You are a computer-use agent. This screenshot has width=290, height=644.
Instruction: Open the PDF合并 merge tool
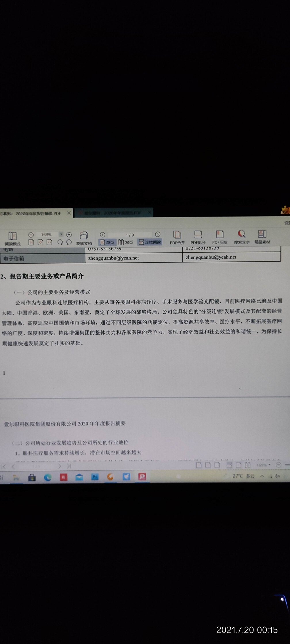(177, 237)
